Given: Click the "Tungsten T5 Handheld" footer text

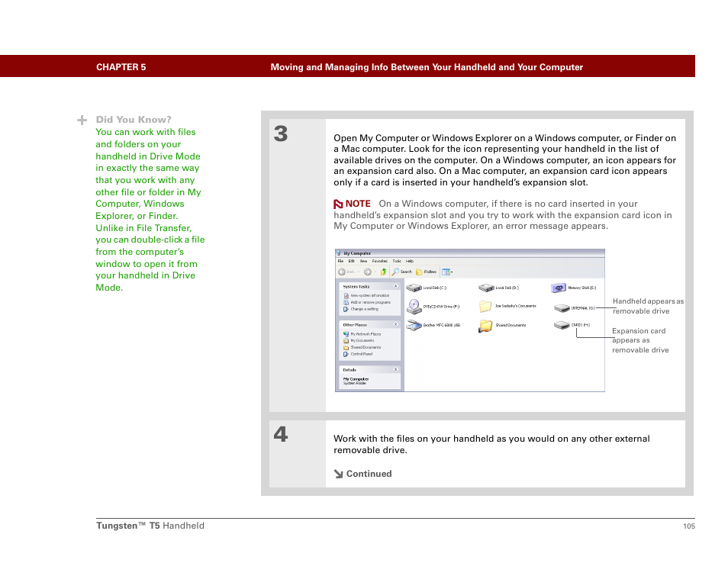Looking at the screenshot, I should (x=150, y=526).
